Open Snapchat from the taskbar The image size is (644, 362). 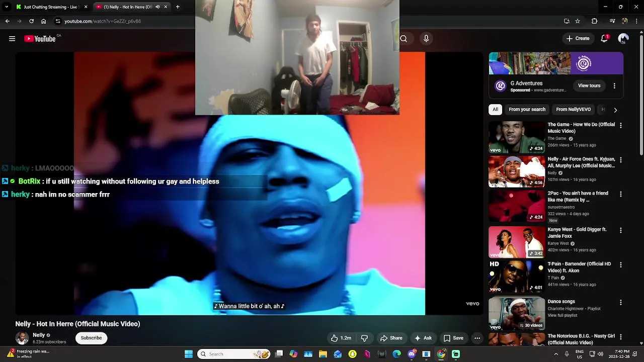click(353, 354)
